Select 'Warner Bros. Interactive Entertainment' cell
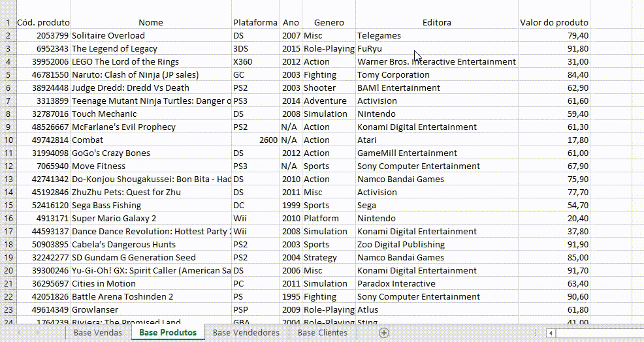 tap(436, 62)
